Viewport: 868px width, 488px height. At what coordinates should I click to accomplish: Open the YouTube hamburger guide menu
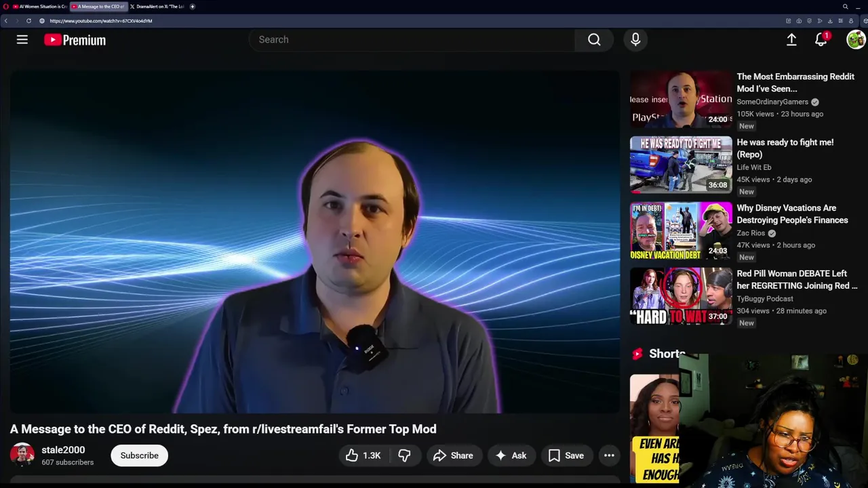pos(22,40)
